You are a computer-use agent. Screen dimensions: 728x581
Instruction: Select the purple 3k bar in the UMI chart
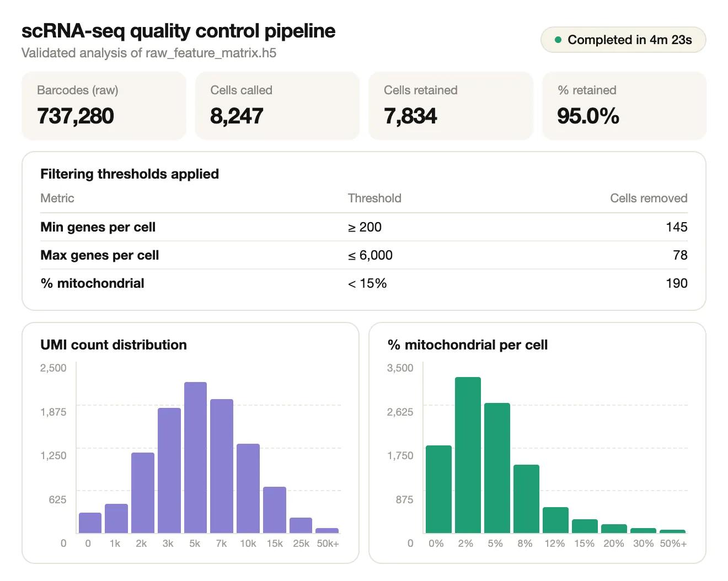click(169, 471)
